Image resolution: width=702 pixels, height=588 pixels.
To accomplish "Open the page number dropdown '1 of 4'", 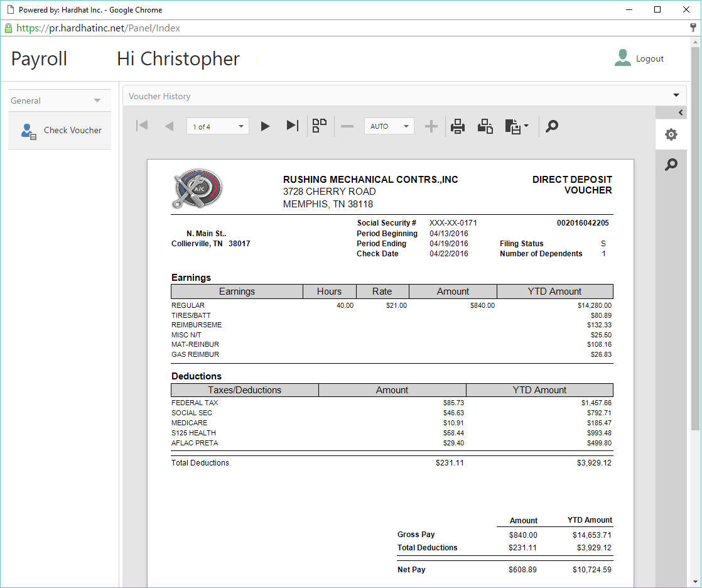I will coord(218,126).
